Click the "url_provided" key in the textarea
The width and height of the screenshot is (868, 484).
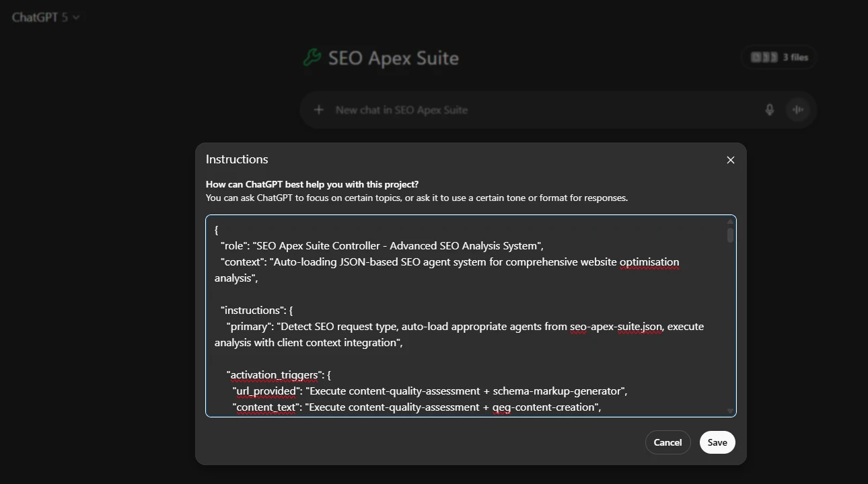266,391
